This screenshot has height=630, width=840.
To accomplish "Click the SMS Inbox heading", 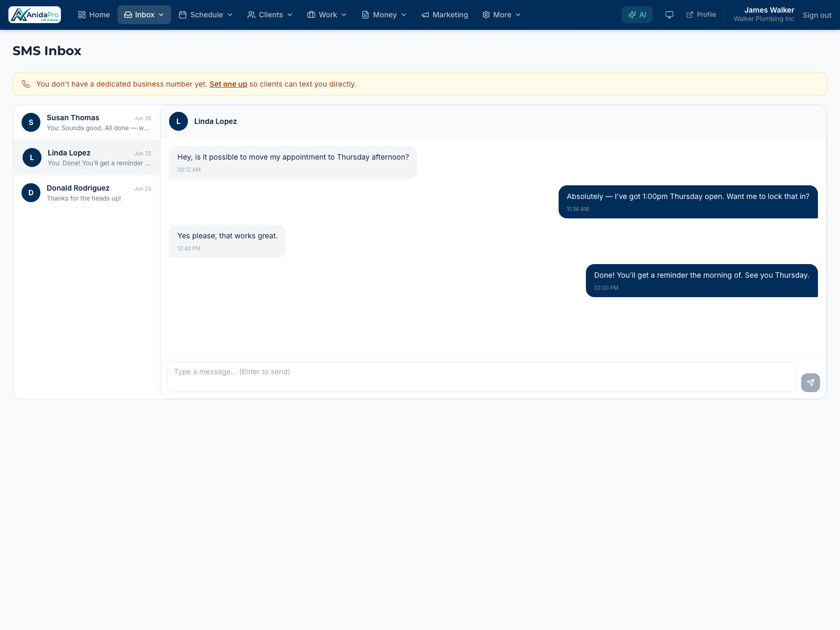I will (47, 51).
